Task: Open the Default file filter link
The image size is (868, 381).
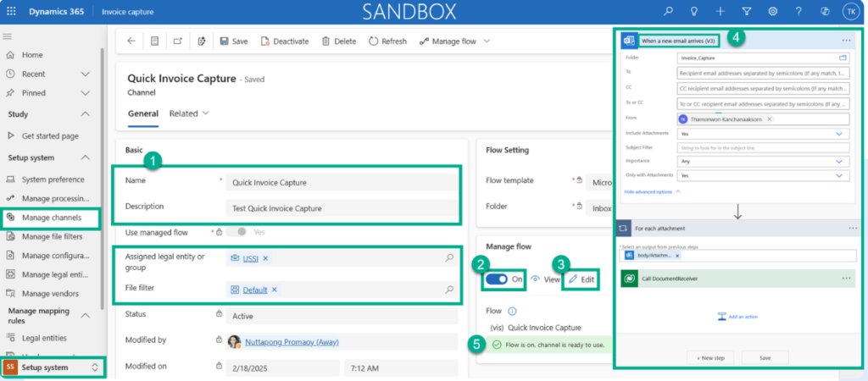Action: 255,290
